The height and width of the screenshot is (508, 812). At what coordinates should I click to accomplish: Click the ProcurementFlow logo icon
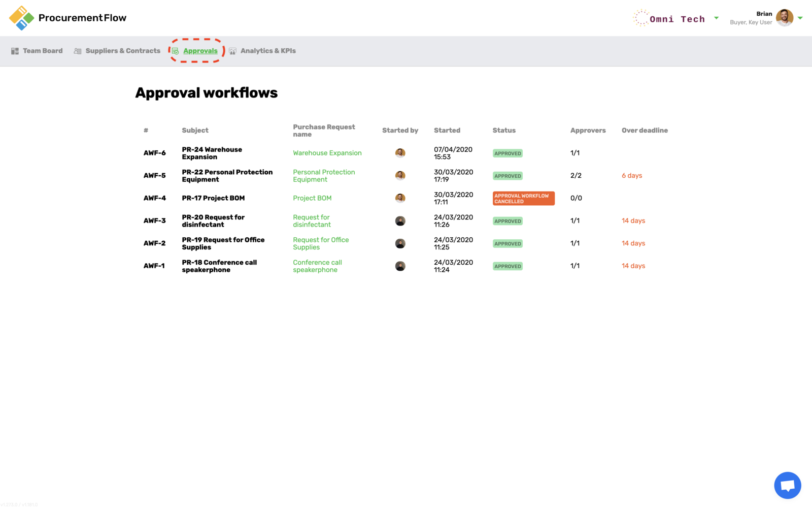click(x=21, y=18)
